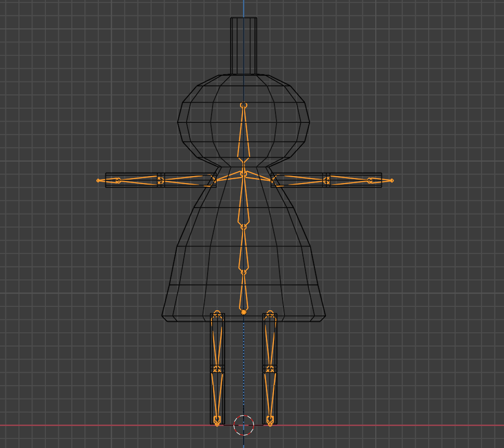Click the hand bone tip at far right

[392, 181]
